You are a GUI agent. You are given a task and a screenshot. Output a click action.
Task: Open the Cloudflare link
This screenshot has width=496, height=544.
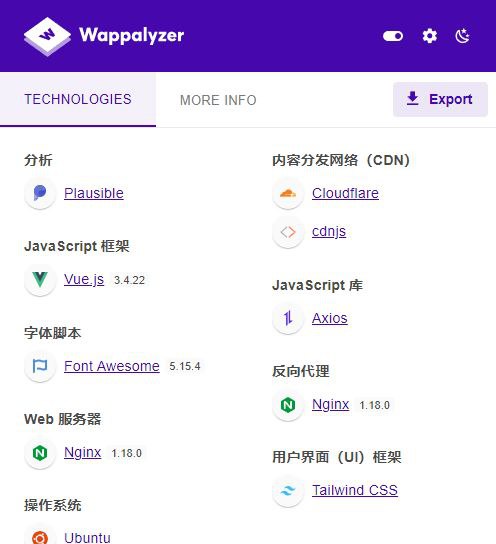point(345,193)
